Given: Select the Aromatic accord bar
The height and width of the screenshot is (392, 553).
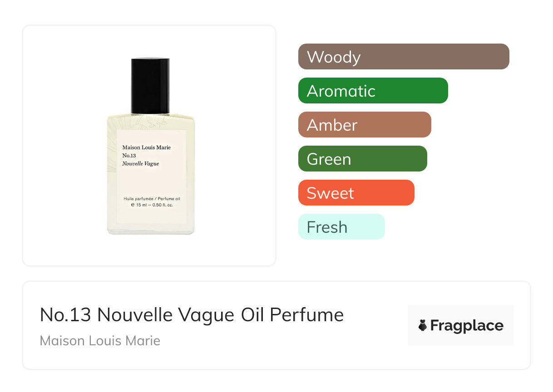Looking at the screenshot, I should [373, 91].
